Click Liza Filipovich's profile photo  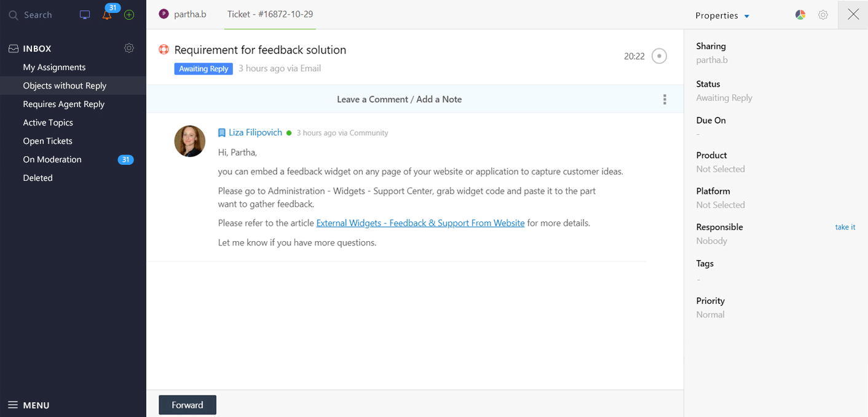click(190, 141)
